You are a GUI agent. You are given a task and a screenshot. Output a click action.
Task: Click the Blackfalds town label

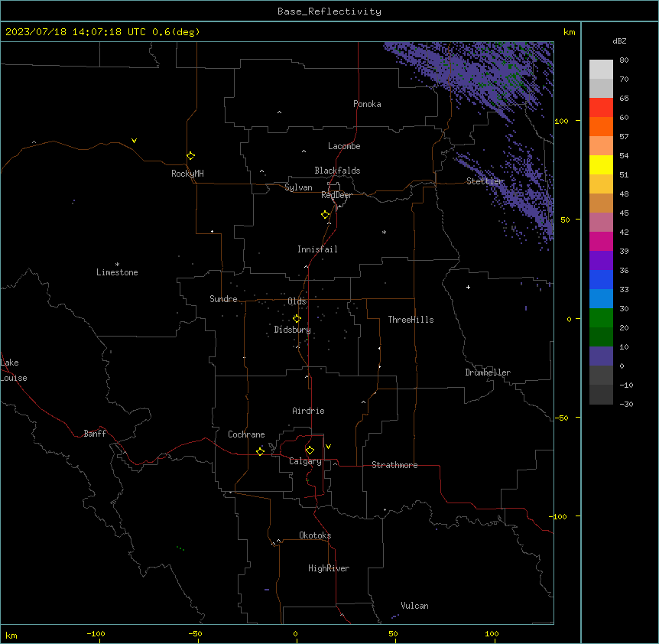[x=337, y=171]
